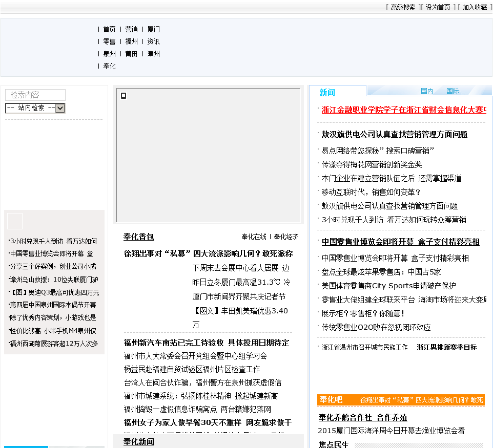
Task: Open sidebar item 【图】奥迪Q3最高可优惠四万元
Action: tap(54, 292)
